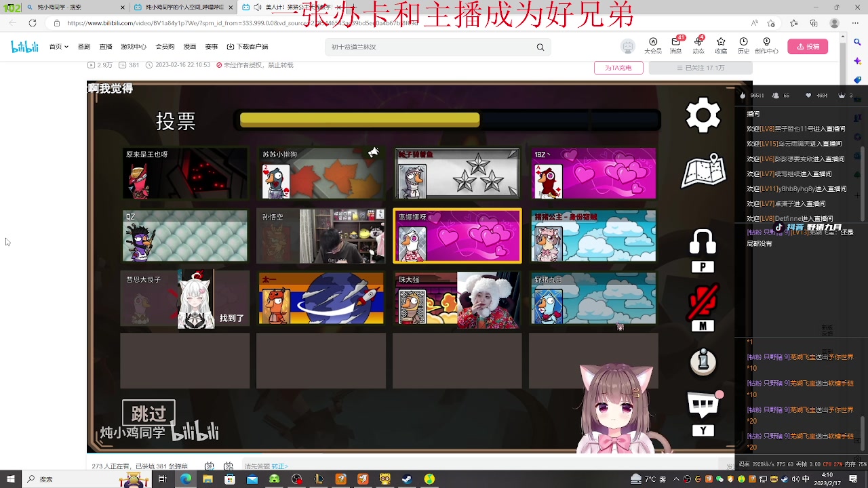The height and width of the screenshot is (488, 868).
Task: Toggle the danmaku switch near the comment input
Action: [208, 466]
